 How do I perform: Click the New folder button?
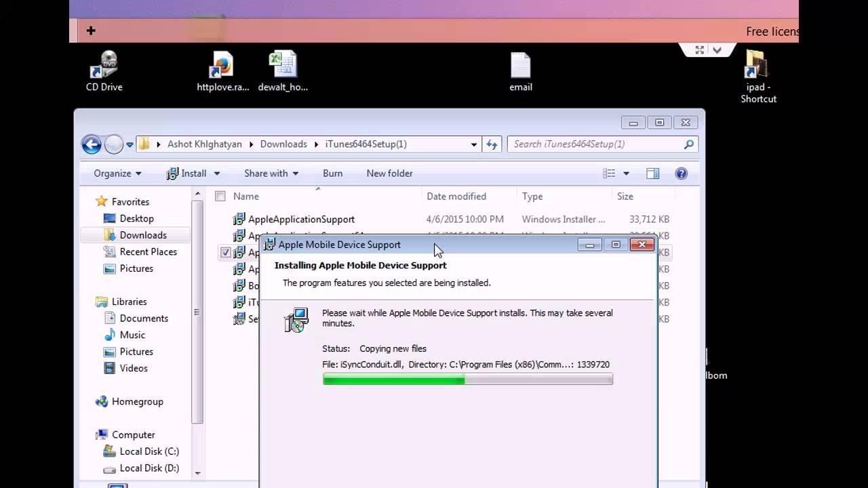389,174
